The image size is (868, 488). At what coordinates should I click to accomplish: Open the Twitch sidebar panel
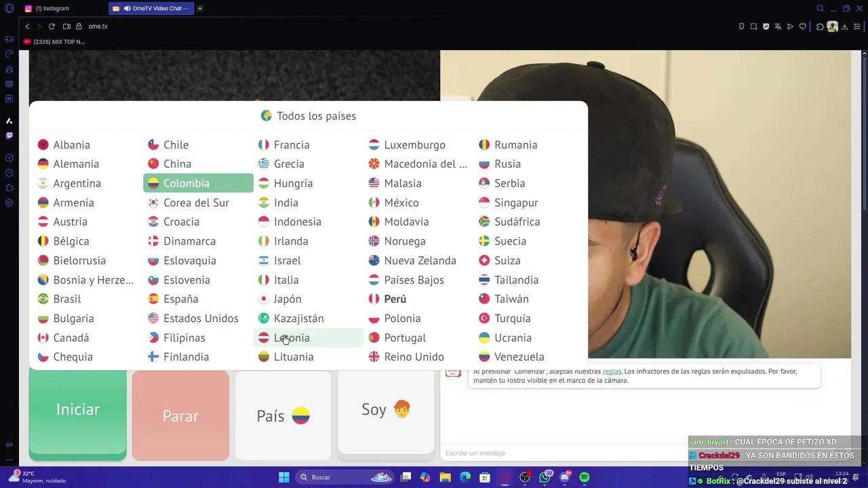pyautogui.click(x=9, y=136)
